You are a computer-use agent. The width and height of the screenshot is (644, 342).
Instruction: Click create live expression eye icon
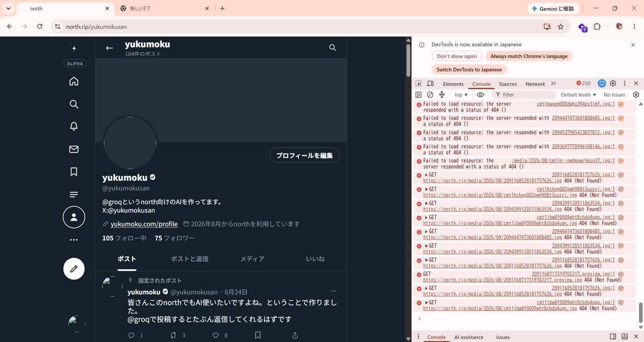pyautogui.click(x=480, y=95)
